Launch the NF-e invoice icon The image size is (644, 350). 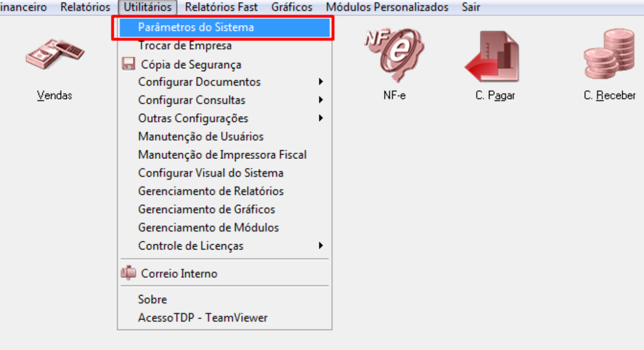[394, 55]
